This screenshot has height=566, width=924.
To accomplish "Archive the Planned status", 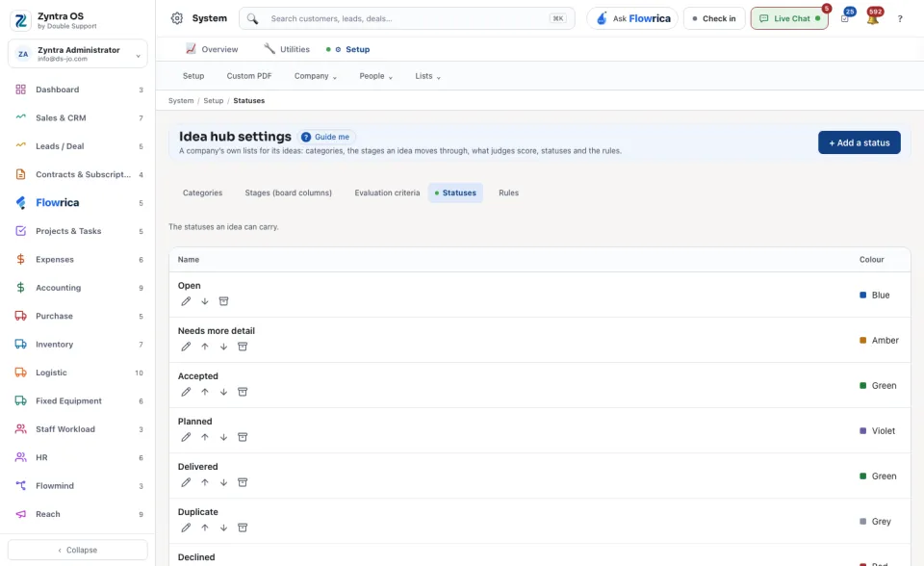I will (x=243, y=437).
